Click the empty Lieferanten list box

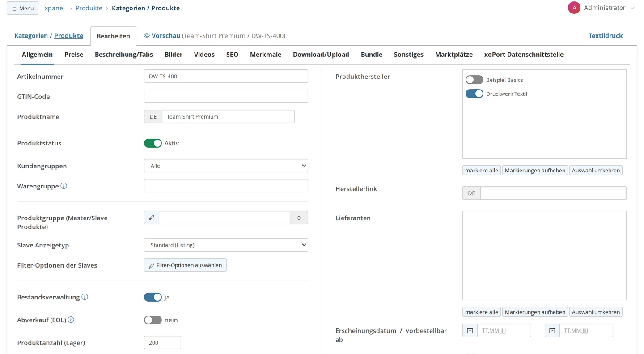[544, 256]
